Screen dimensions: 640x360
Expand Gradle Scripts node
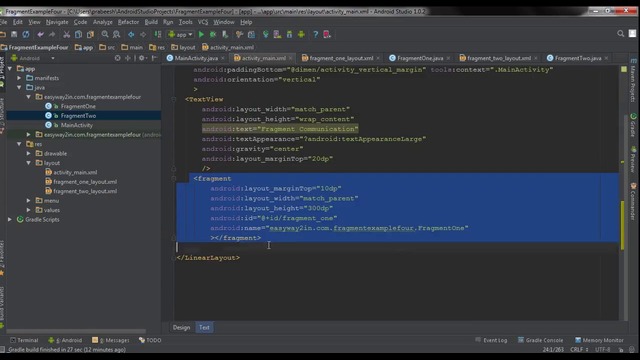point(10,220)
